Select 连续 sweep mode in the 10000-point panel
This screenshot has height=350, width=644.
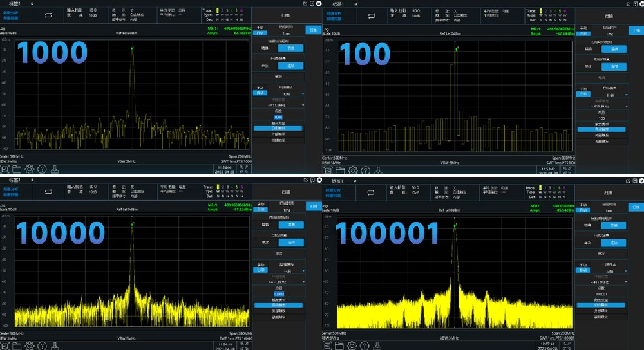click(x=289, y=243)
